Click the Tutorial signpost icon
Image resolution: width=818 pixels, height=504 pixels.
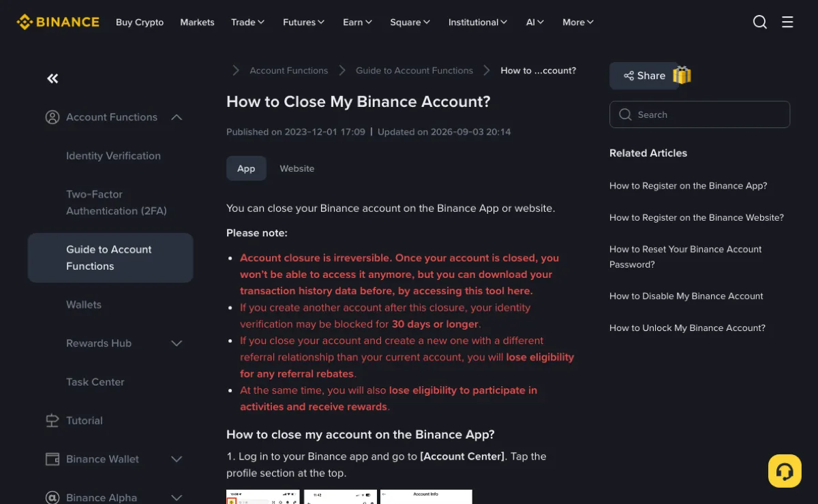(52, 421)
